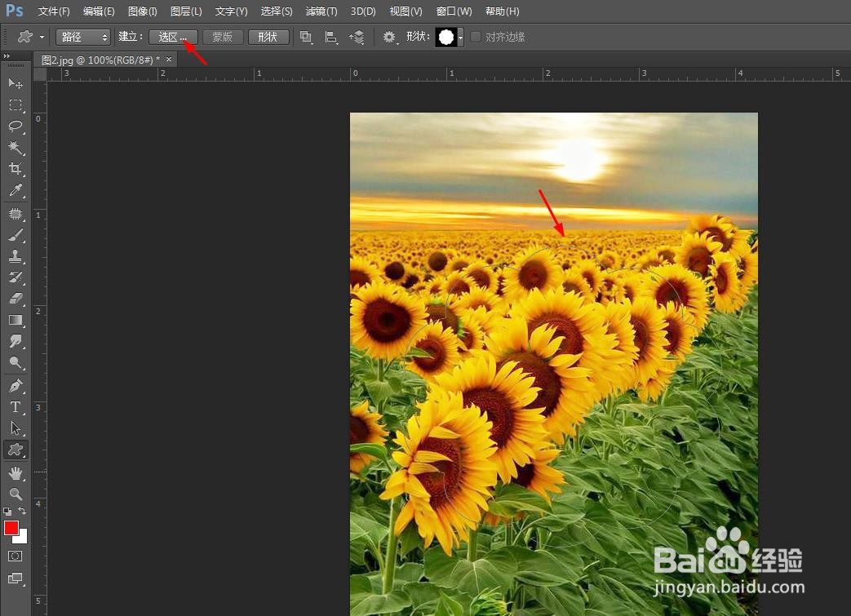Open the 图像(I) menu
The width and height of the screenshot is (851, 616).
pyautogui.click(x=142, y=11)
